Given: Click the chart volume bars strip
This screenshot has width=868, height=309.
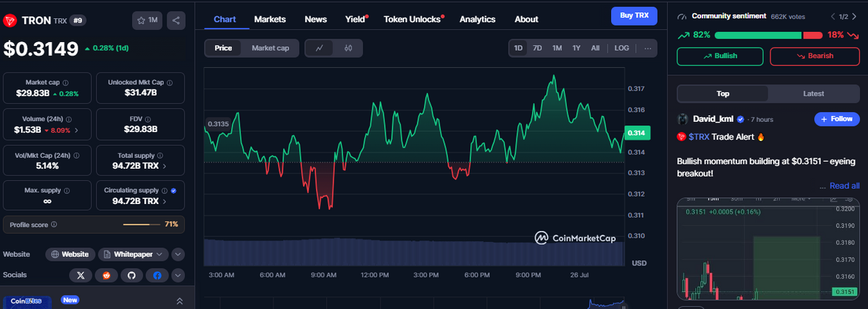Looking at the screenshot, I should pyautogui.click(x=414, y=251).
